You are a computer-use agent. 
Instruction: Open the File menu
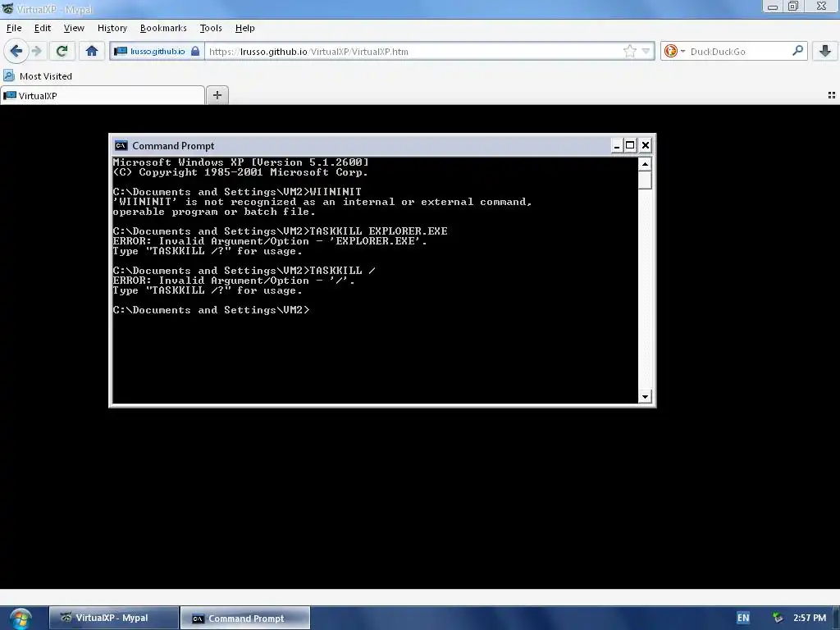tap(14, 28)
